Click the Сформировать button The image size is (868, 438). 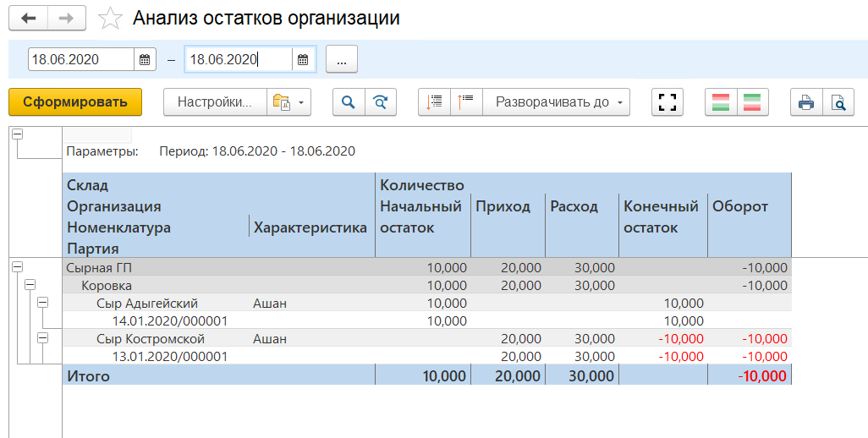coord(75,102)
